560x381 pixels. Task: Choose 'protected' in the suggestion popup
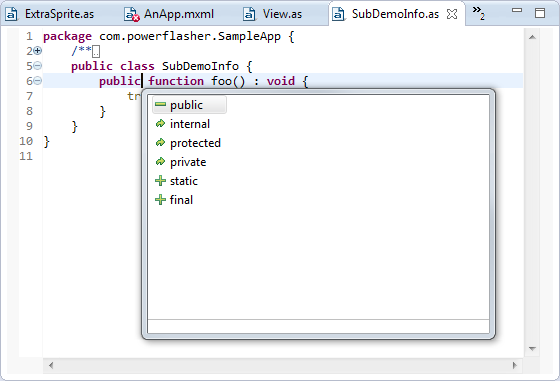click(195, 143)
